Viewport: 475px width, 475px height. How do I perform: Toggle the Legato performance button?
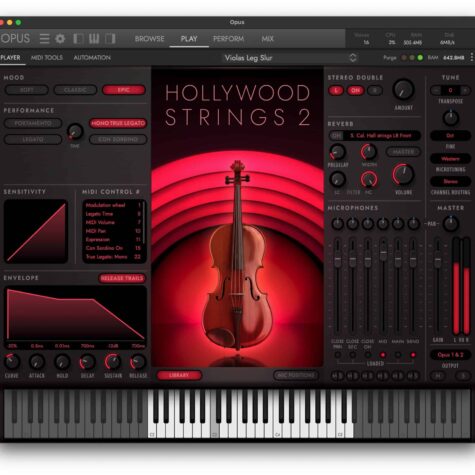coord(33,139)
